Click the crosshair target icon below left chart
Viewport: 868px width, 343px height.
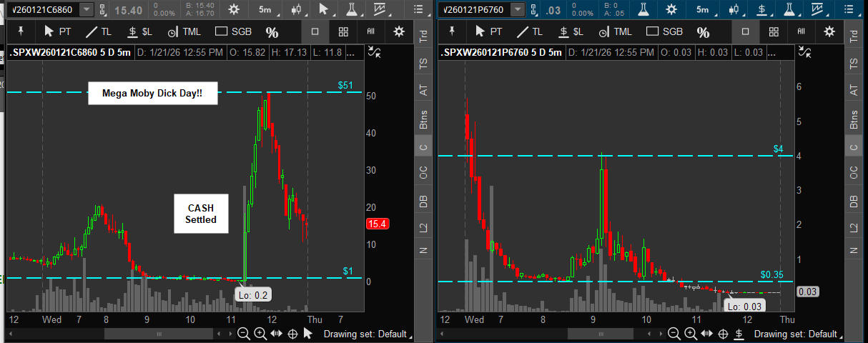point(292,334)
